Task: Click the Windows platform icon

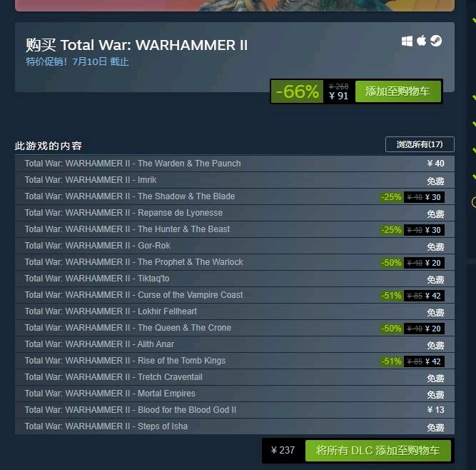Action: tap(407, 41)
